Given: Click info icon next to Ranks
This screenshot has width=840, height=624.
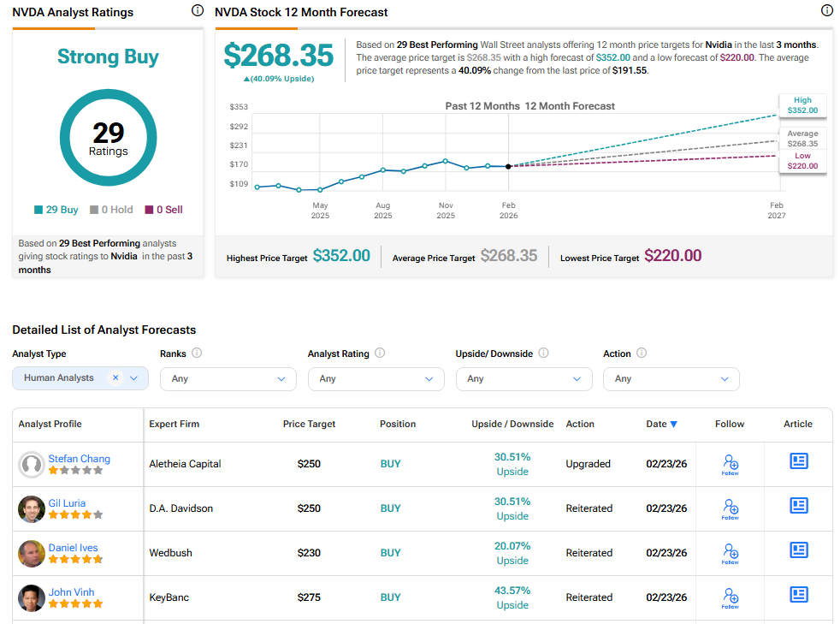Looking at the screenshot, I should coord(197,353).
